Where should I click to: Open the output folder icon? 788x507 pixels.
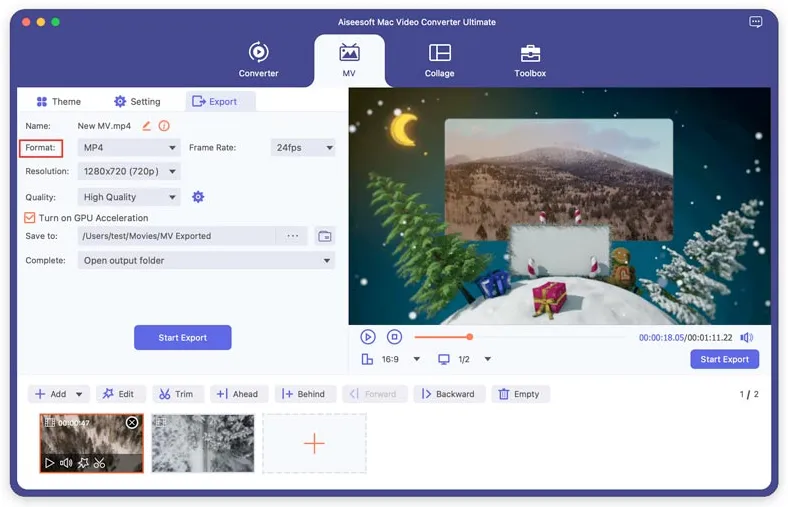(x=325, y=236)
